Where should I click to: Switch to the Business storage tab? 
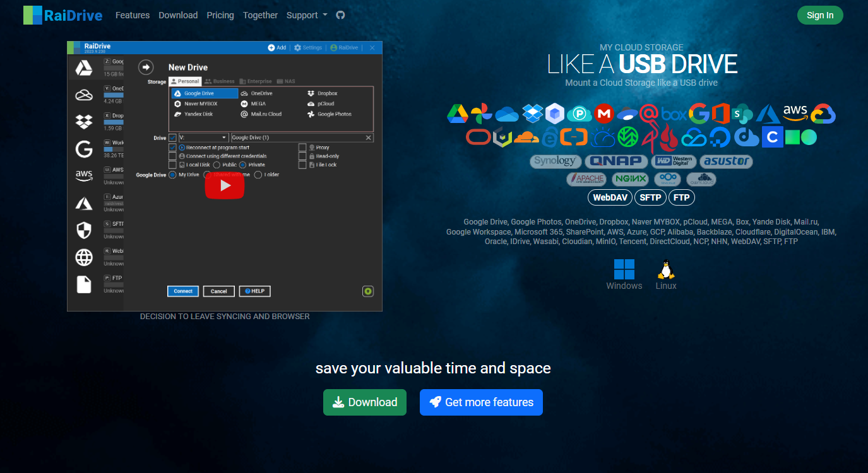(219, 81)
